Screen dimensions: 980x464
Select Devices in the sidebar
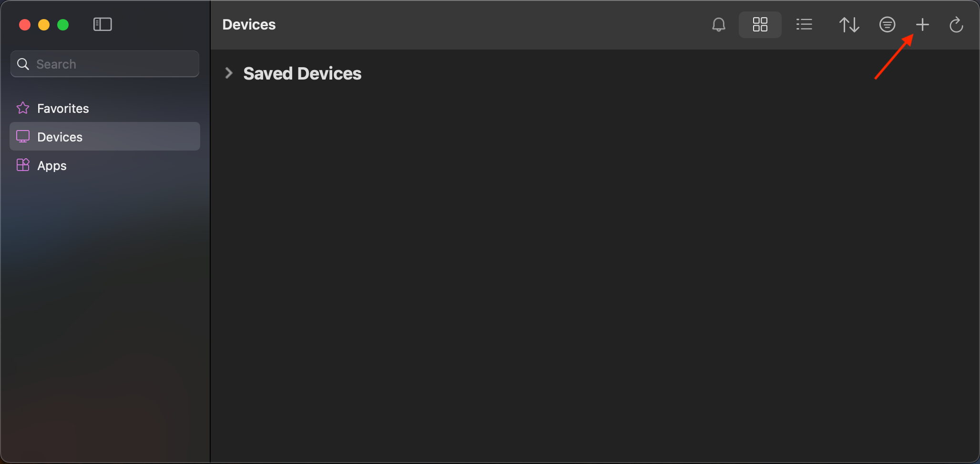[x=60, y=137]
